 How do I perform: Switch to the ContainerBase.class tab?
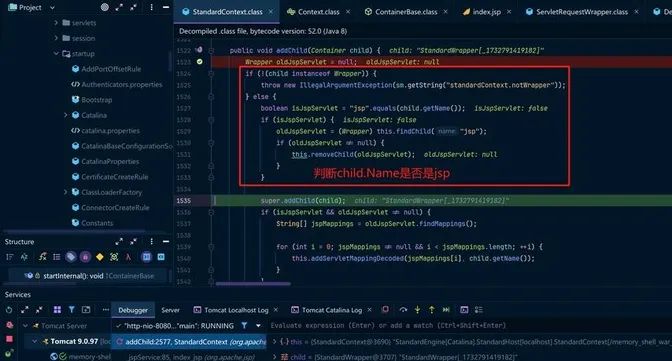[x=406, y=12]
